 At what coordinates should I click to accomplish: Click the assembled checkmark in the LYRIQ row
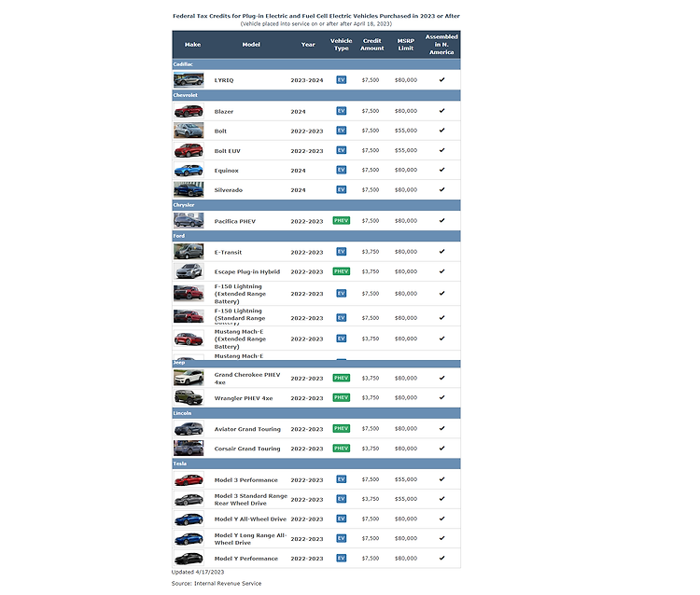pos(442,80)
